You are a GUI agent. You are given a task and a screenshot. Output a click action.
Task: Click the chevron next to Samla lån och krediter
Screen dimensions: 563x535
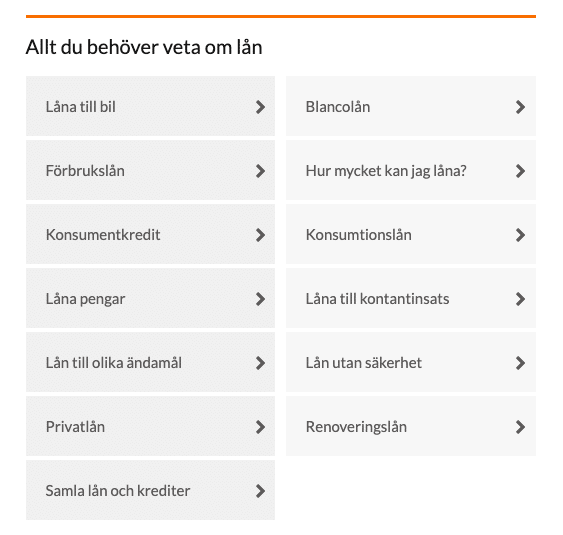coord(260,491)
